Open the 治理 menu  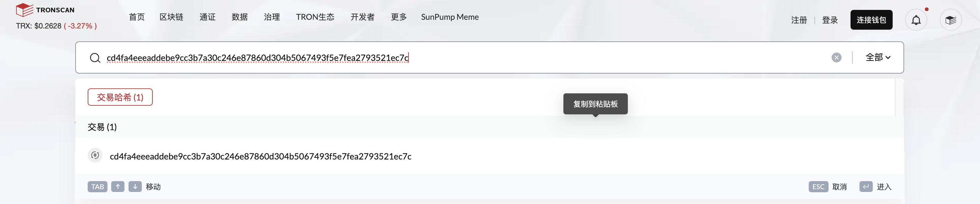272,17
